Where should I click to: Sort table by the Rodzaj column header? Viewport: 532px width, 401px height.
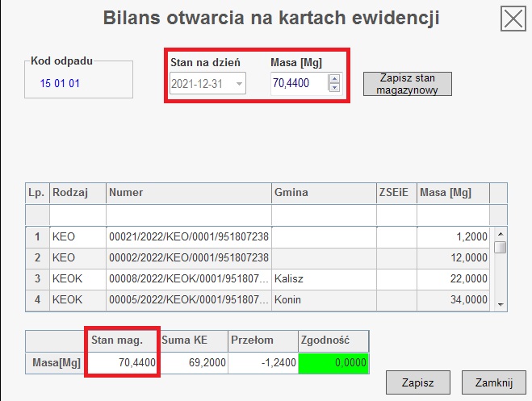point(77,194)
